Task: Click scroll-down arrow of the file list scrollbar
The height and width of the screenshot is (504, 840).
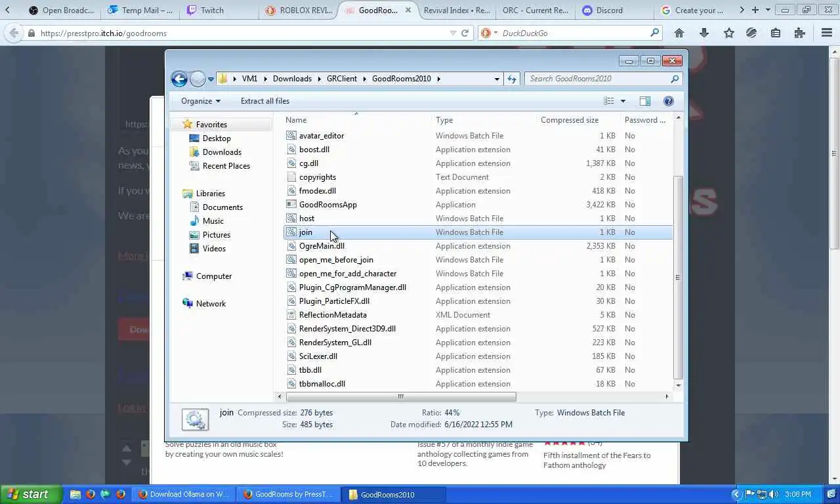Action: (x=678, y=385)
